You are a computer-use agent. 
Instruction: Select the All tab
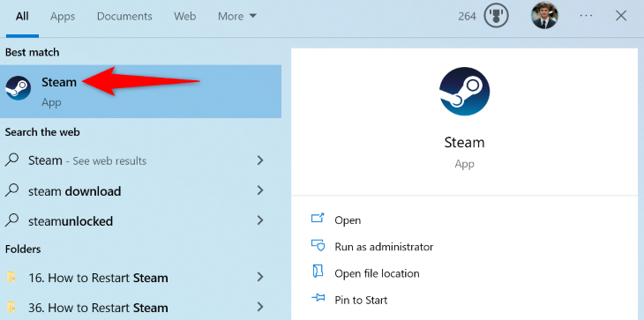22,16
